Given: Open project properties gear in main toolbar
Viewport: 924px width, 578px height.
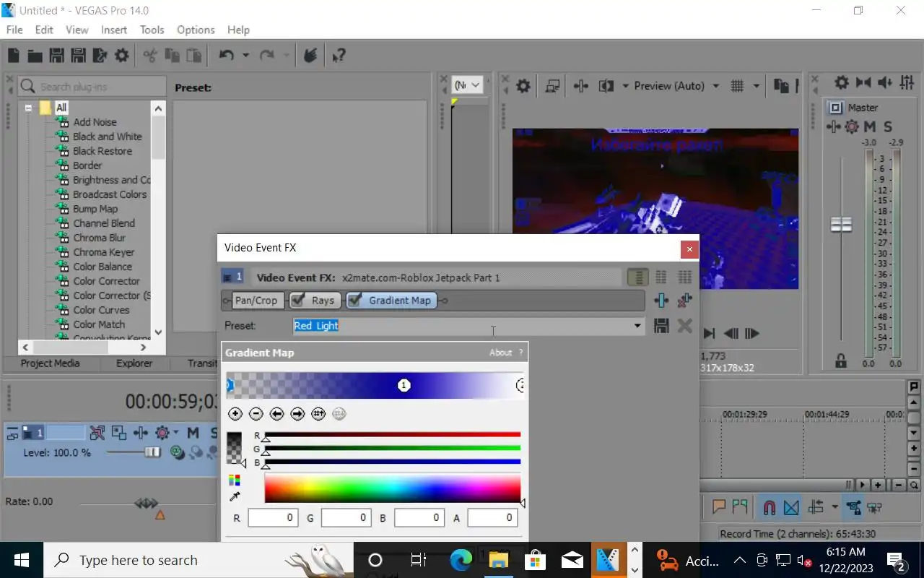Looking at the screenshot, I should (x=121, y=56).
